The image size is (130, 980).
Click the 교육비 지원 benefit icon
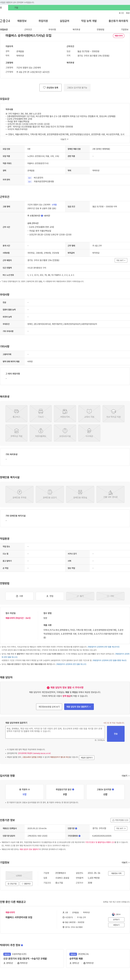(x=89, y=414)
